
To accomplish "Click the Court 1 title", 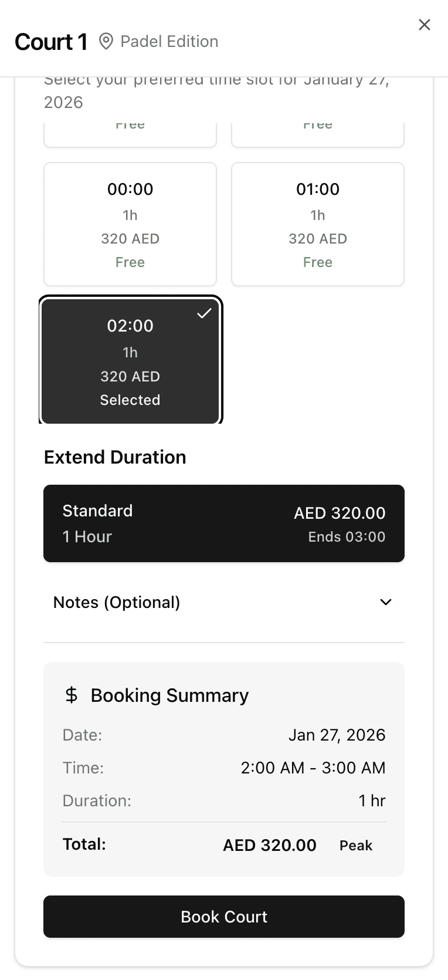I will 51,42.
